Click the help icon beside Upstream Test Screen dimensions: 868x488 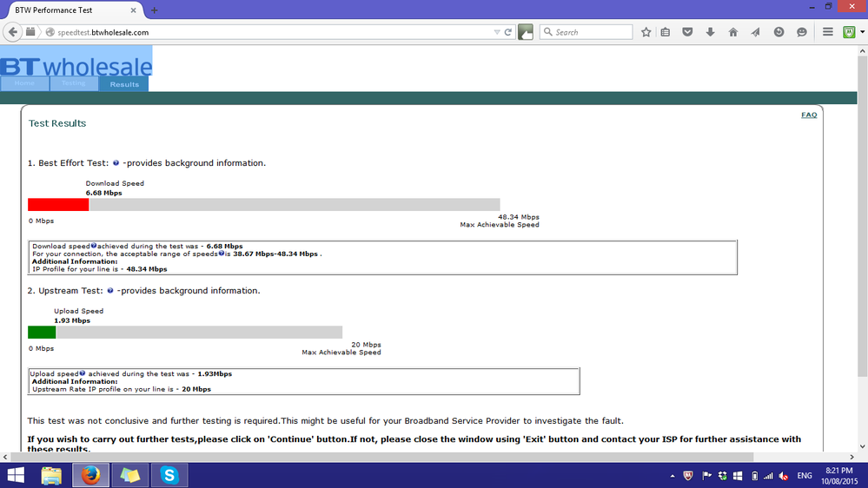[110, 291]
